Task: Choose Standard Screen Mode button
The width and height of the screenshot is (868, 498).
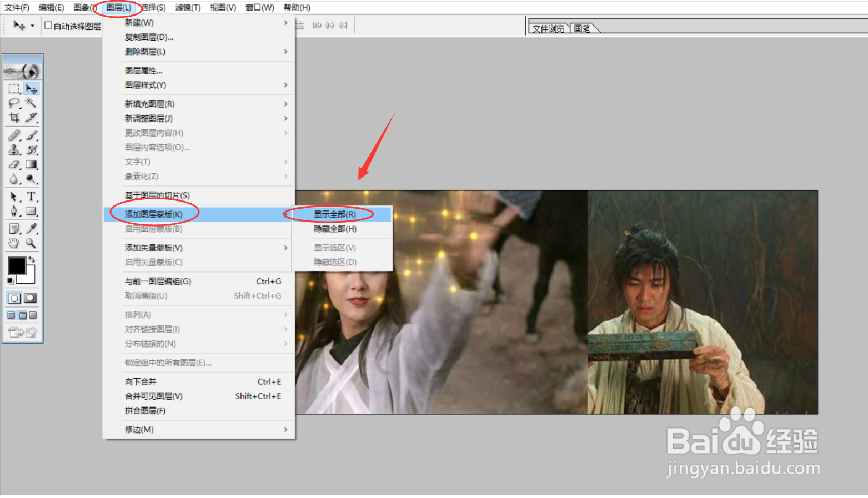Action: (x=12, y=315)
